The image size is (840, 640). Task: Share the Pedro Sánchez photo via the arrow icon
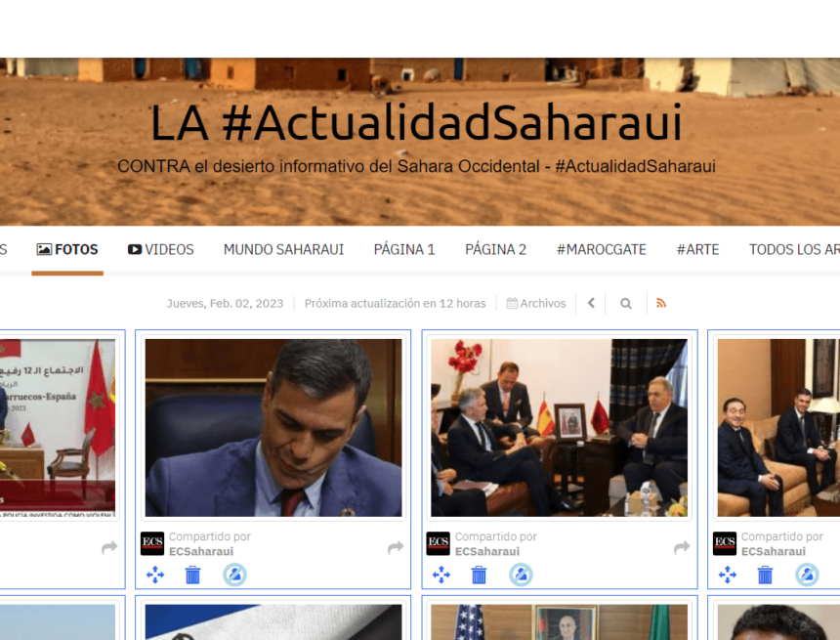395,548
